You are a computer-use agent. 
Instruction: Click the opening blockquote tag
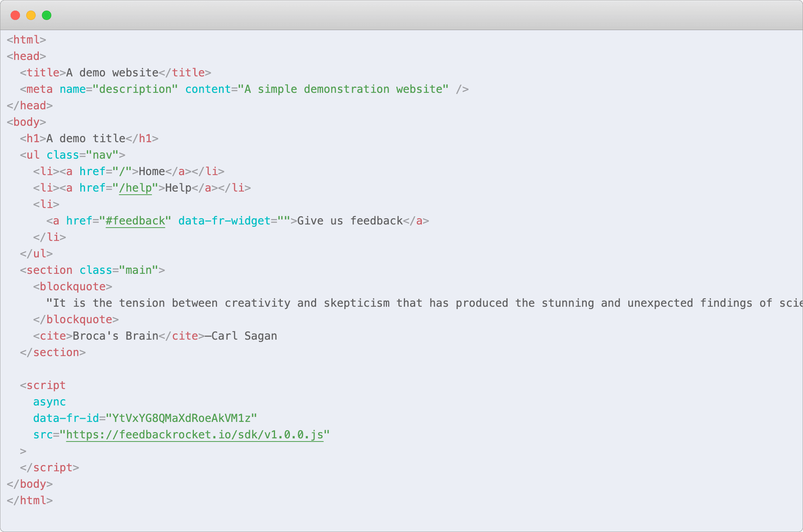tap(72, 287)
